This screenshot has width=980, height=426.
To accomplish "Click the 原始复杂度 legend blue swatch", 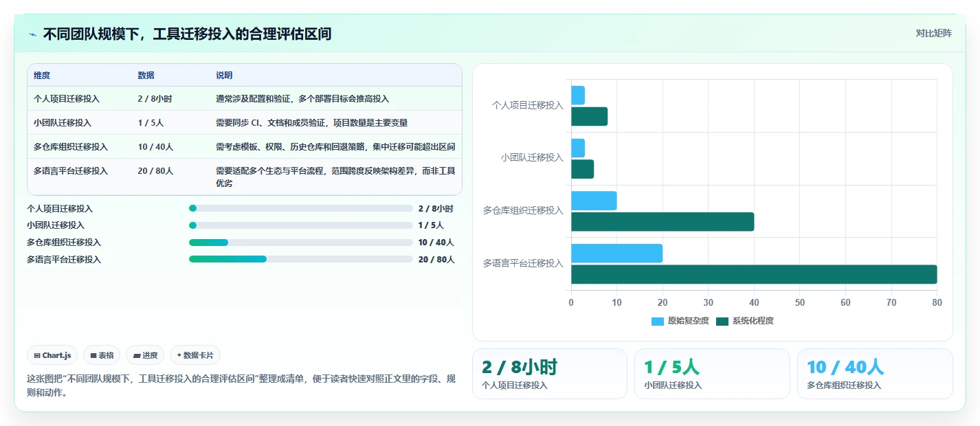I will click(658, 322).
